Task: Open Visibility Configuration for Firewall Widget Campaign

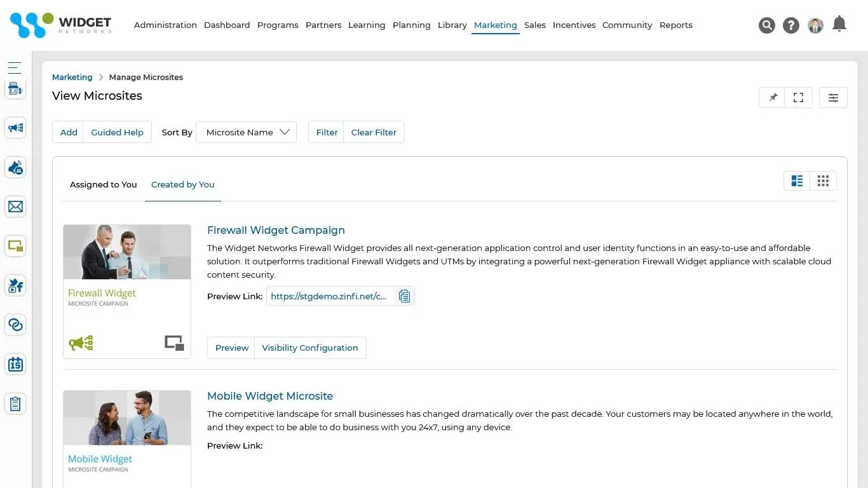Action: pyautogui.click(x=309, y=348)
